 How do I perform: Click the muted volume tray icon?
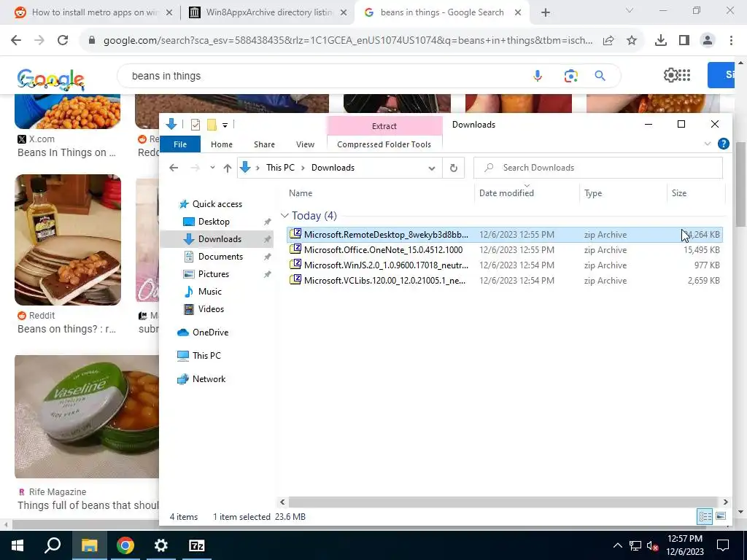click(653, 545)
